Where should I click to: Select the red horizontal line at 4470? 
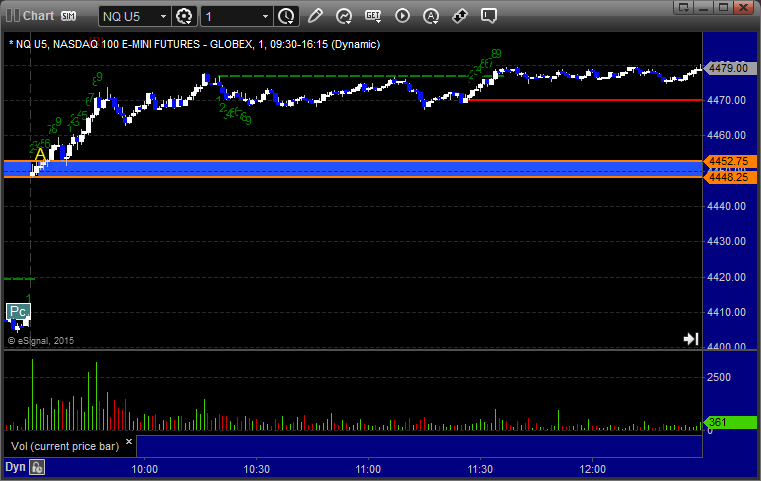(x=585, y=100)
